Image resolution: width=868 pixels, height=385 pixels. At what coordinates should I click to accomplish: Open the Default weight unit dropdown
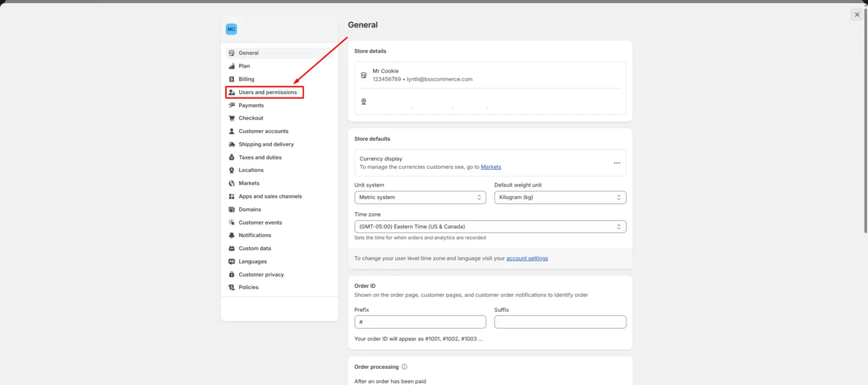coord(560,197)
